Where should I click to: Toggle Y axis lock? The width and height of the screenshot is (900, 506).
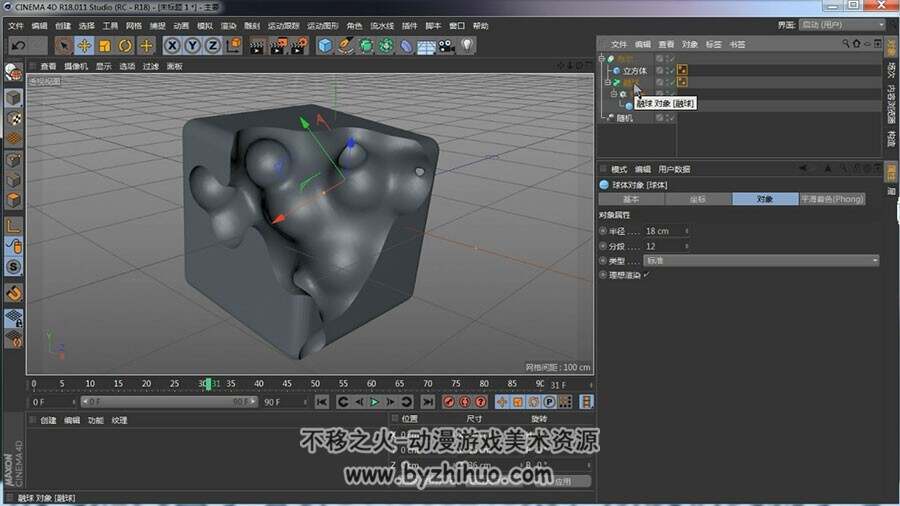pos(192,45)
